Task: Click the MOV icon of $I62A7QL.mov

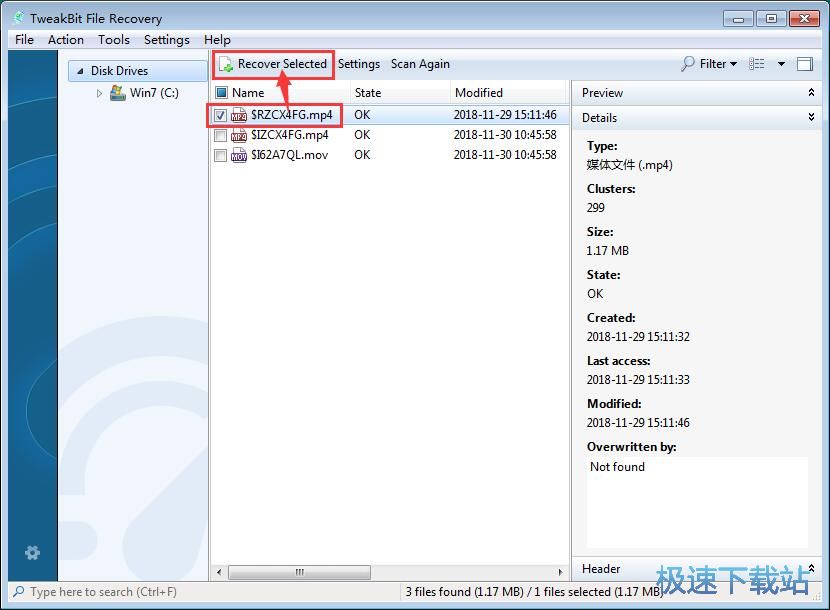Action: click(239, 156)
